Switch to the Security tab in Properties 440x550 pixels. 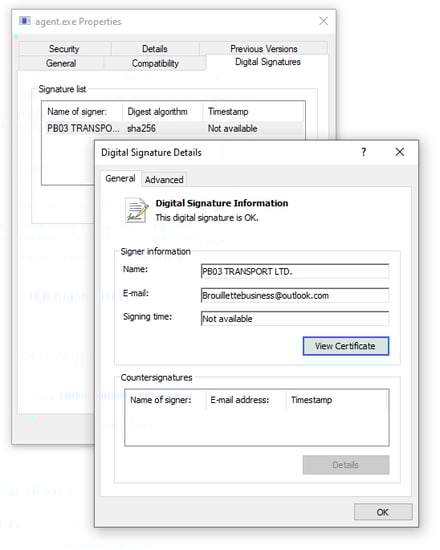pyautogui.click(x=64, y=49)
